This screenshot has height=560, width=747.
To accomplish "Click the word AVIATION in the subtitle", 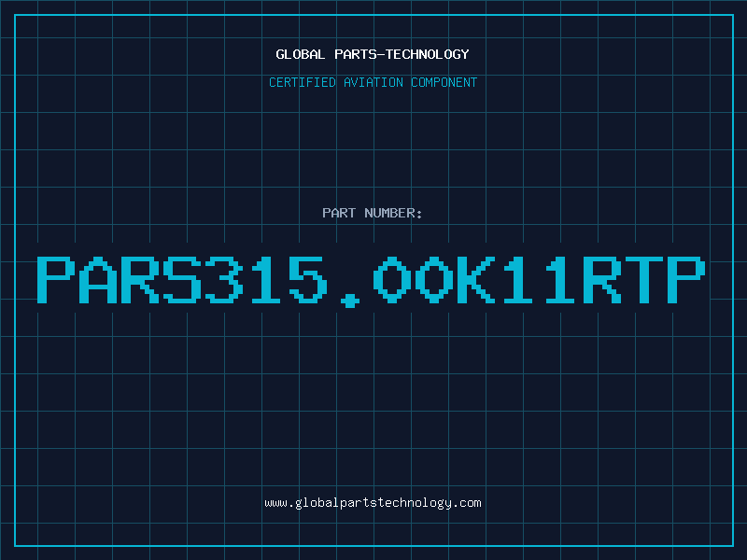I will (373, 82).
